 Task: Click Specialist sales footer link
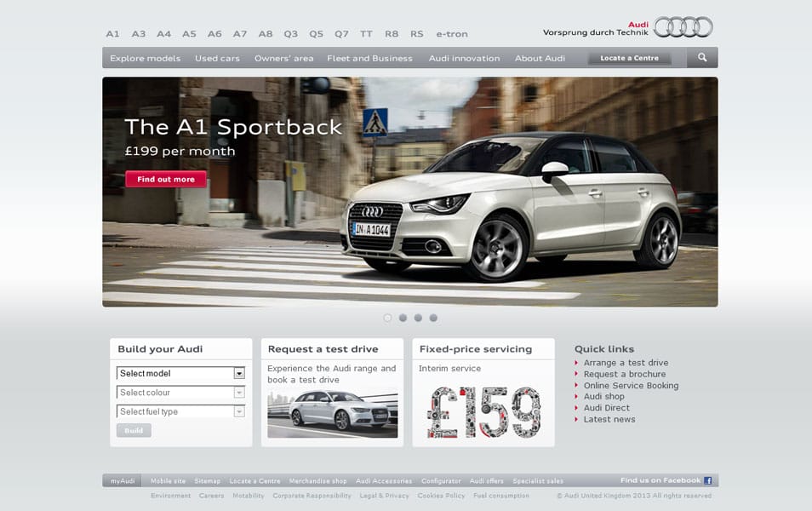538,481
